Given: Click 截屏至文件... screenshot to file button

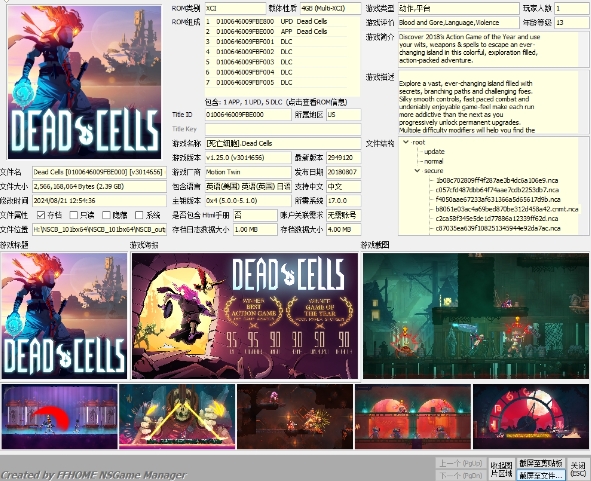Looking at the screenshot, I should pos(540,475).
